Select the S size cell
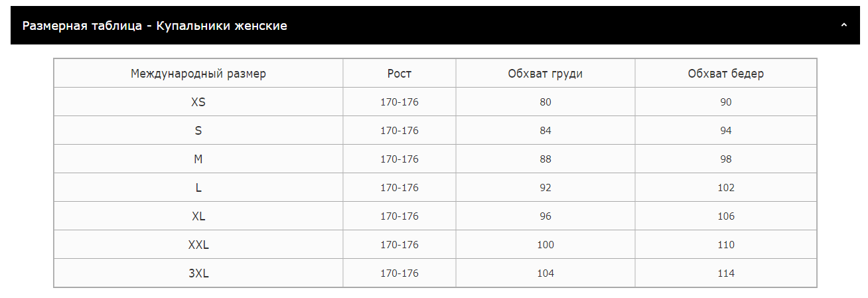Image resolution: width=868 pixels, height=298 pixels. (x=198, y=131)
